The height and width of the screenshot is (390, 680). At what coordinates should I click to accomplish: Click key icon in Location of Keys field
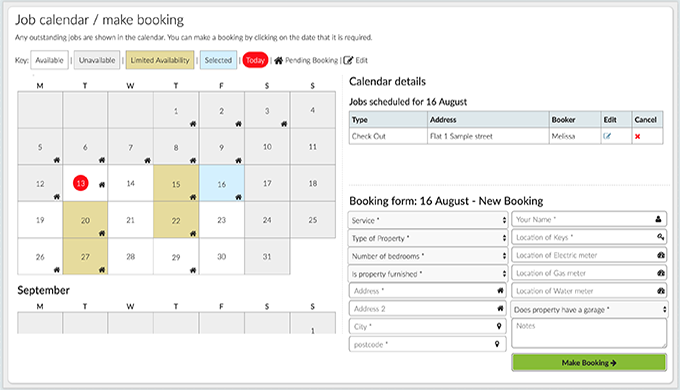(660, 237)
